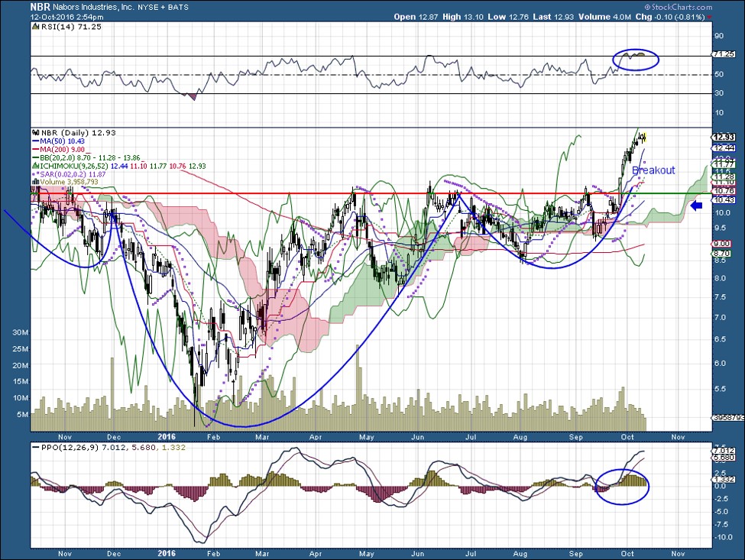Click the MA(50) 10.43 legend entry
Image resolution: width=745 pixels, height=560 pixels.
[62, 141]
